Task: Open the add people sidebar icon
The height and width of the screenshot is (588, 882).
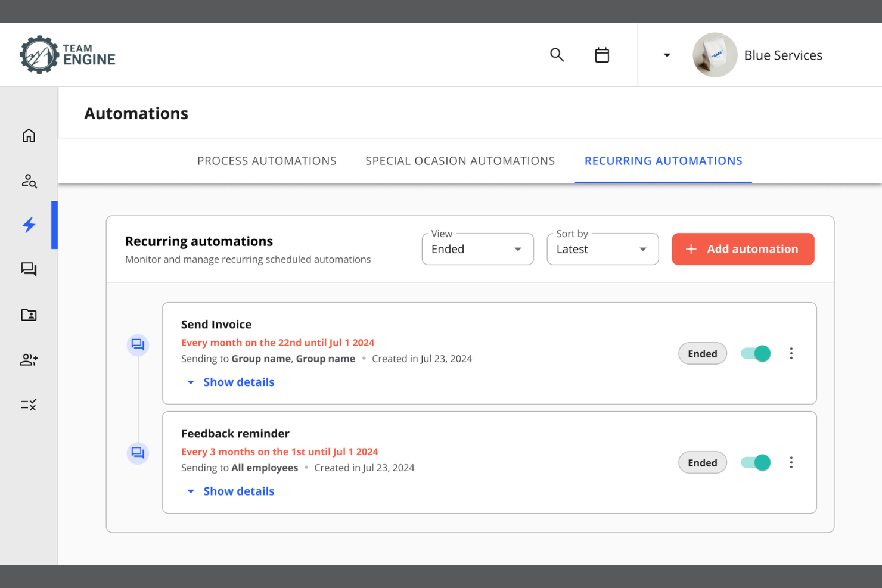Action: click(x=29, y=360)
